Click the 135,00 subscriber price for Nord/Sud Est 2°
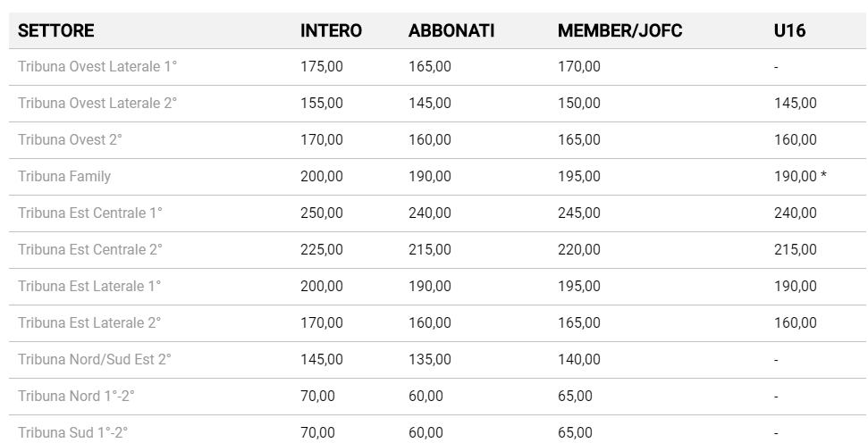The image size is (868, 443). point(429,360)
